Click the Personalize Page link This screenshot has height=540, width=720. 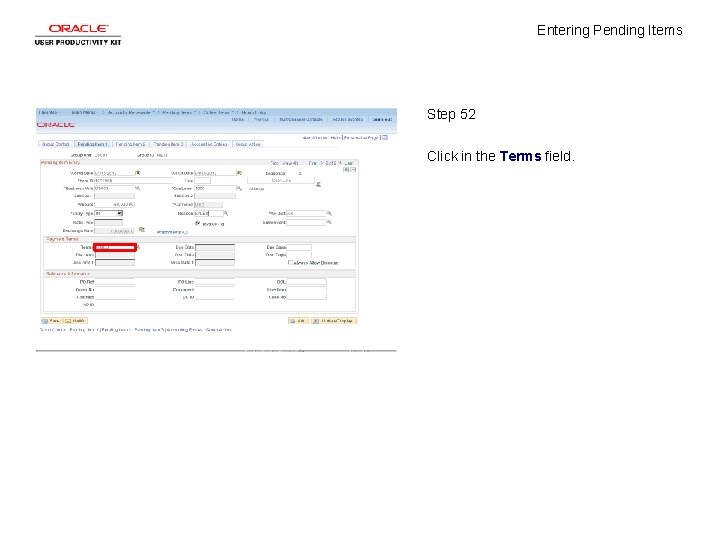tap(361, 137)
